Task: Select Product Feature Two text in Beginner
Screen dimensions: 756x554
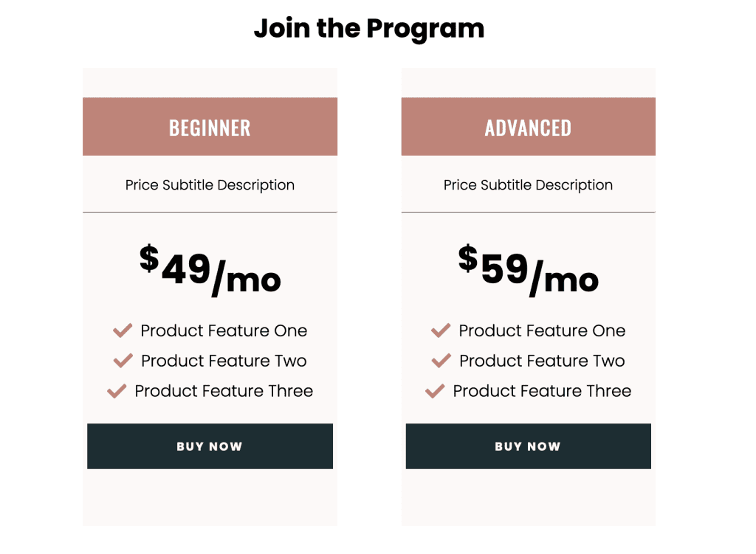Action: click(224, 361)
